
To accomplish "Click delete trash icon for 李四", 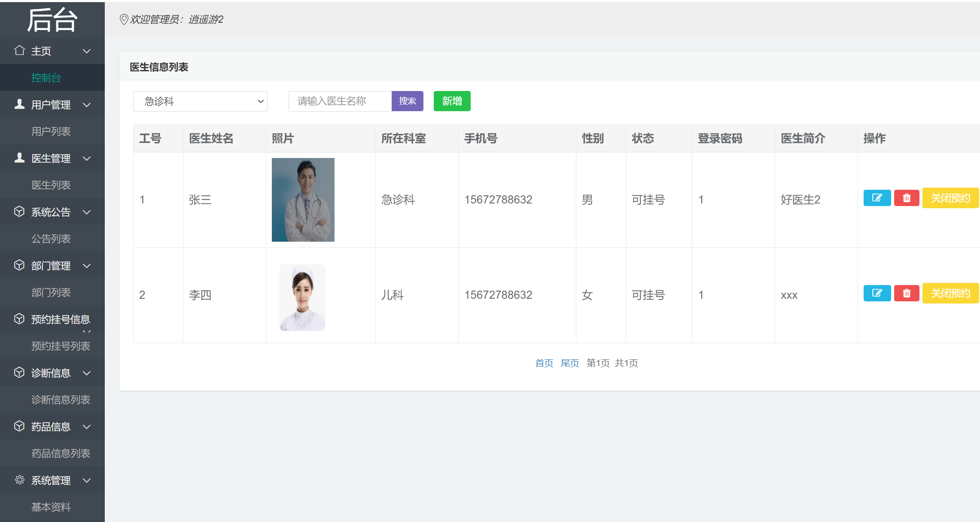I will (907, 293).
